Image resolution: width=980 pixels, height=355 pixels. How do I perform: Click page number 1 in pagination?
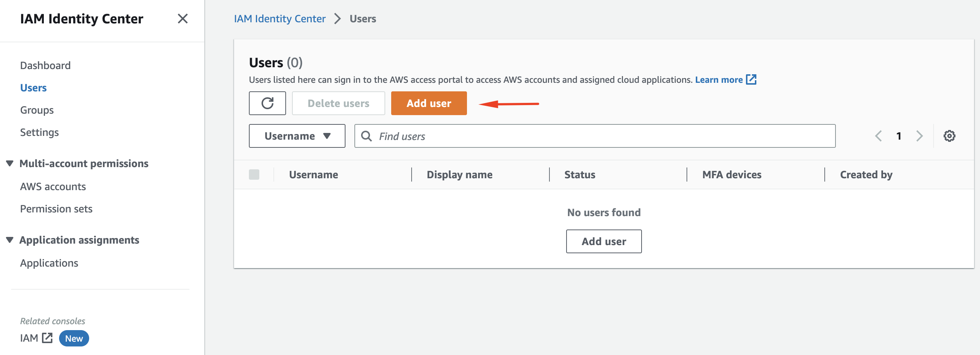point(899,136)
